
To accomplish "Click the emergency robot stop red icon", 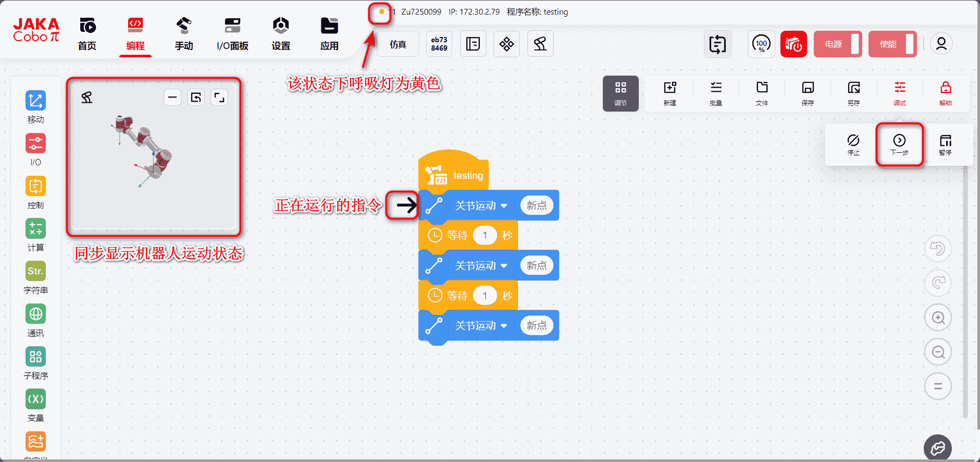I will point(793,44).
